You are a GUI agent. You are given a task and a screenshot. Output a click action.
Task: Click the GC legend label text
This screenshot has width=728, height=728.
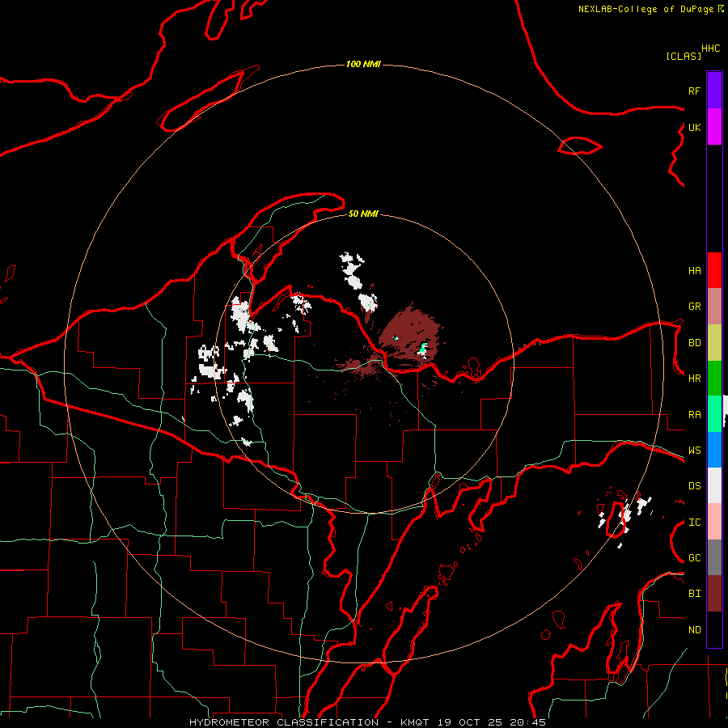(x=694, y=558)
